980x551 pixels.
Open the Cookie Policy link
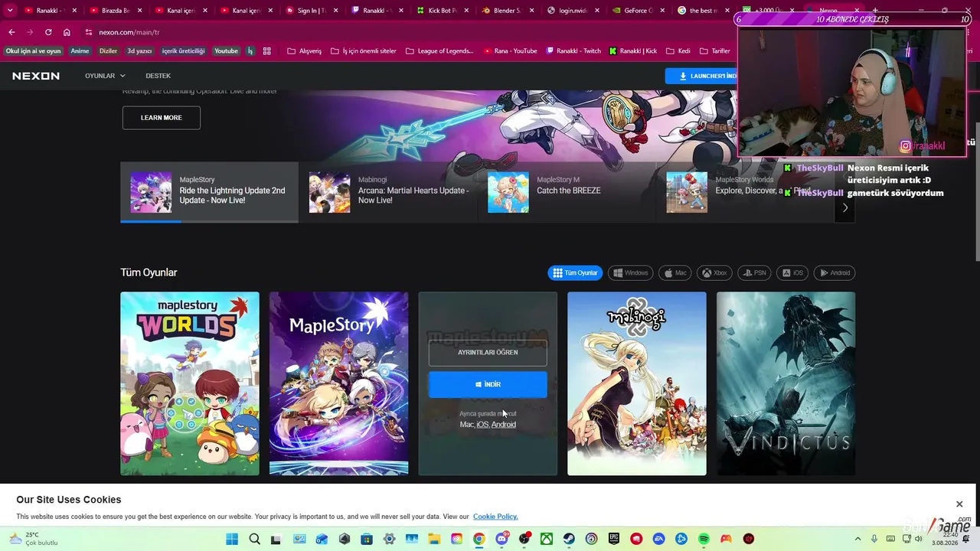pyautogui.click(x=495, y=517)
